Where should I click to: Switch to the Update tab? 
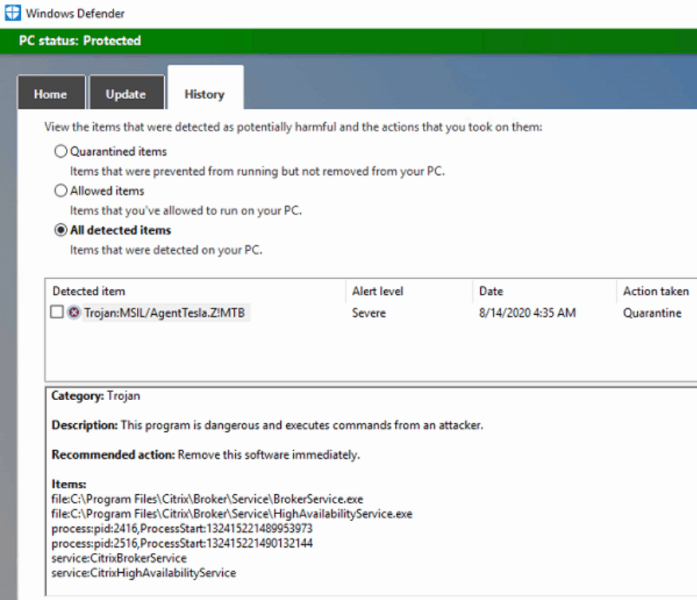126,93
